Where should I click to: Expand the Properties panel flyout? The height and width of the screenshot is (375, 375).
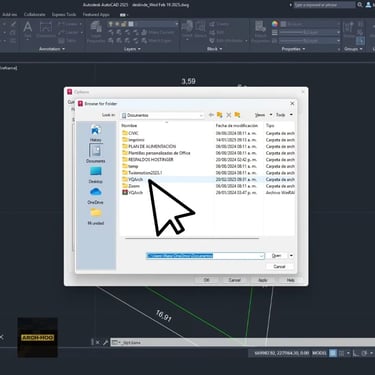(293, 49)
